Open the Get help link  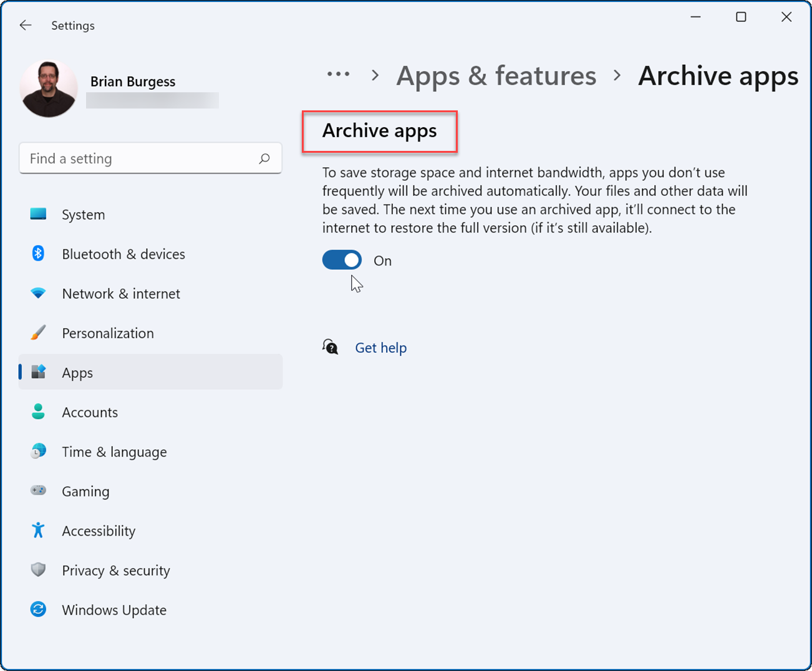(x=380, y=347)
